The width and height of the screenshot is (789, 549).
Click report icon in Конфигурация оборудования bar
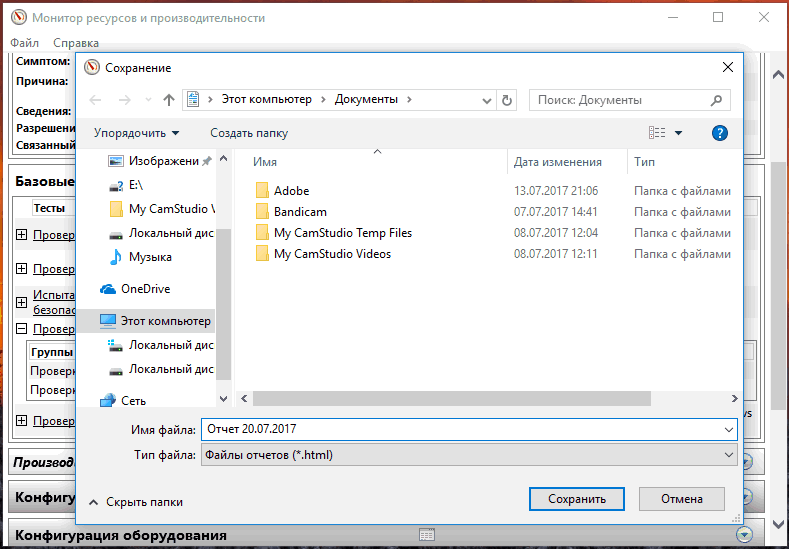pos(427,534)
